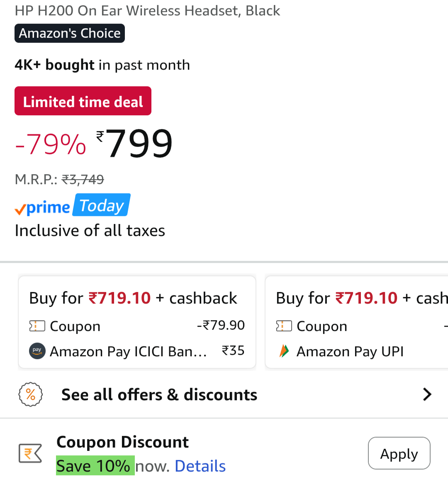Click the first card's coupon ticket icon

(x=37, y=326)
